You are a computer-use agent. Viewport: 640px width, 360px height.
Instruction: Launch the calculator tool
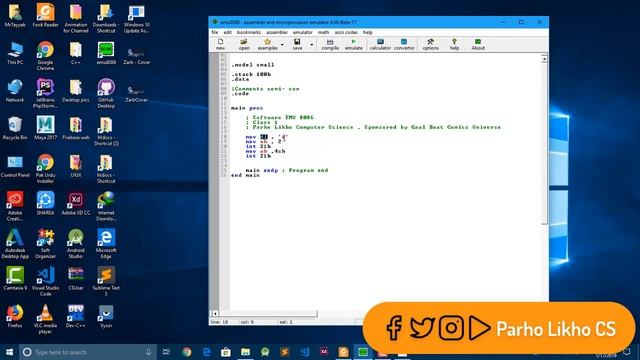pos(380,44)
